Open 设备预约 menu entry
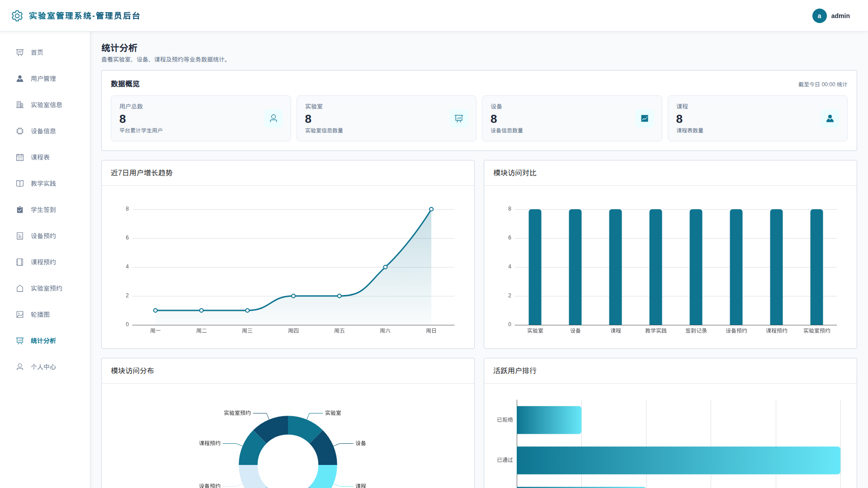Screen dimensions: 868x488 pos(45,236)
